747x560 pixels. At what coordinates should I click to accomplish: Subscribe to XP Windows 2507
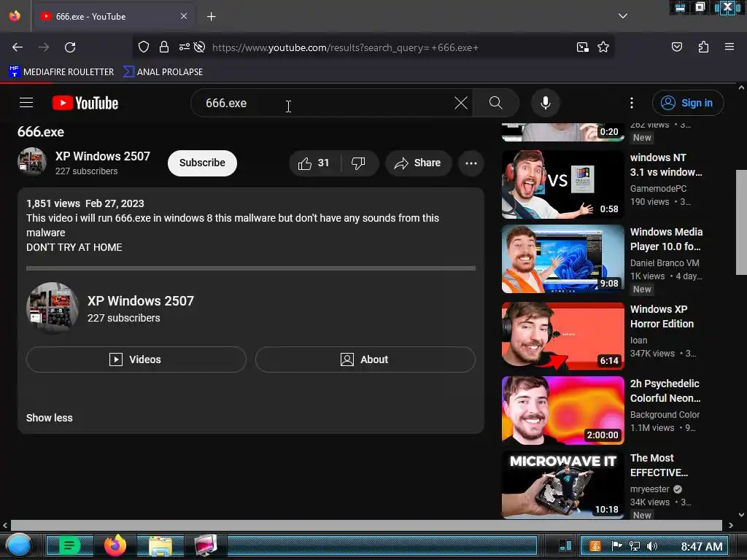tap(202, 163)
